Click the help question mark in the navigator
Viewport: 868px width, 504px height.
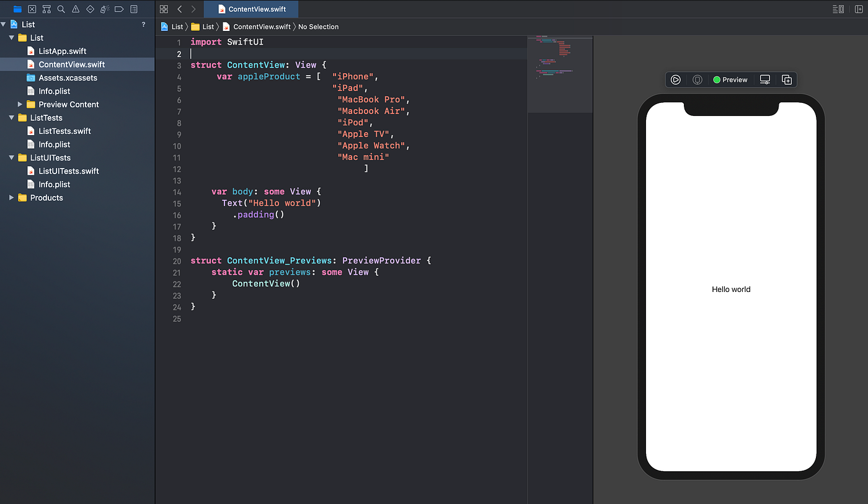pos(143,24)
